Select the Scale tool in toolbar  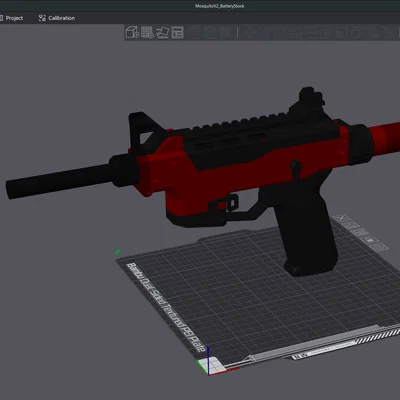tap(281, 32)
